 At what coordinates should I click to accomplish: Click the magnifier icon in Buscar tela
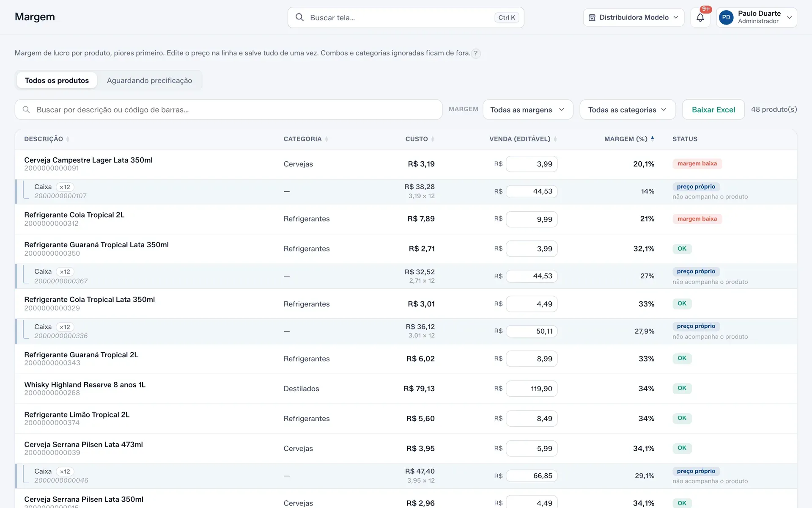coord(299,17)
